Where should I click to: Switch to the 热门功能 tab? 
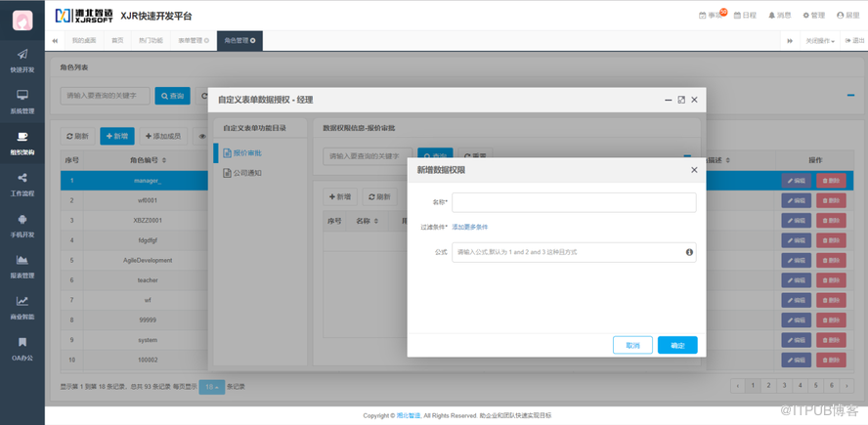(151, 41)
